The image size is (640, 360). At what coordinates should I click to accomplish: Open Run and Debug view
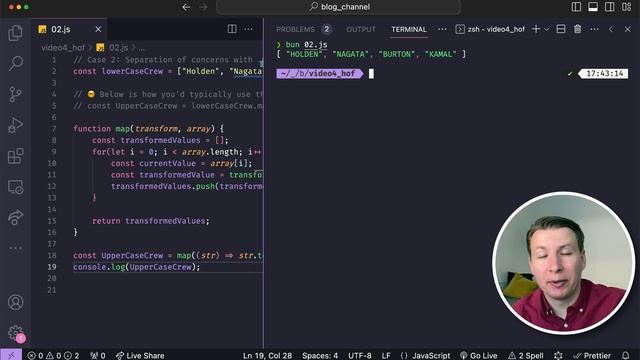(16, 125)
